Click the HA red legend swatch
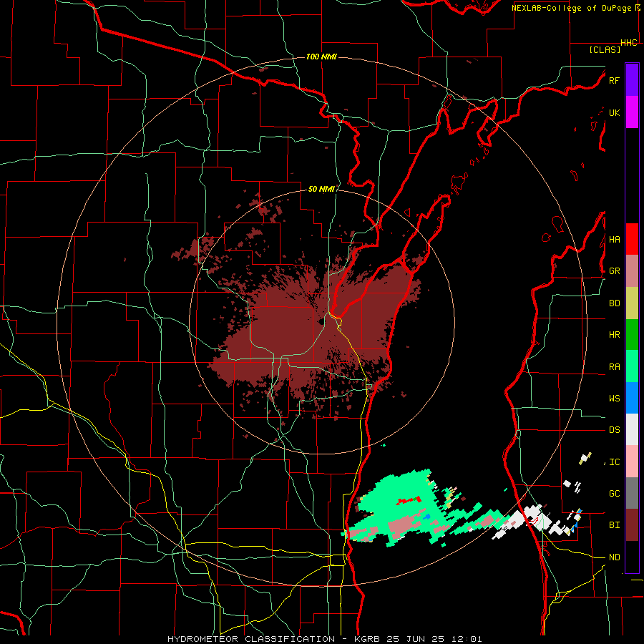The height and width of the screenshot is (644, 644). coord(632,239)
